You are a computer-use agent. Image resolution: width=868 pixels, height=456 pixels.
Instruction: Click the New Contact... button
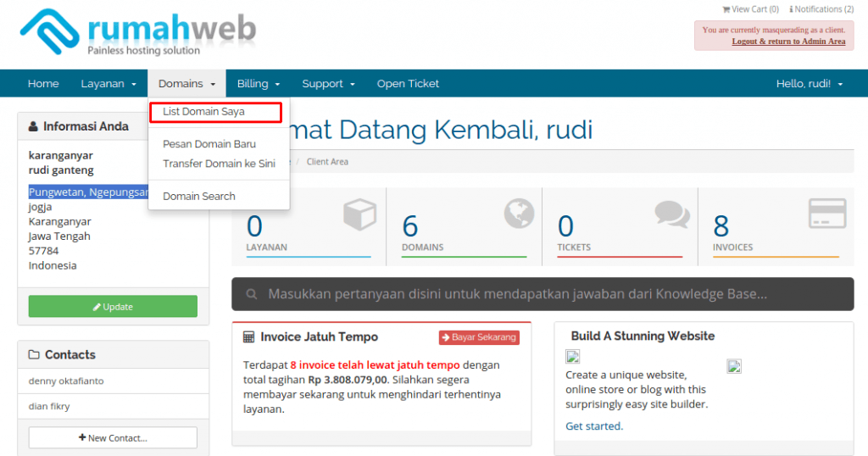coord(113,437)
